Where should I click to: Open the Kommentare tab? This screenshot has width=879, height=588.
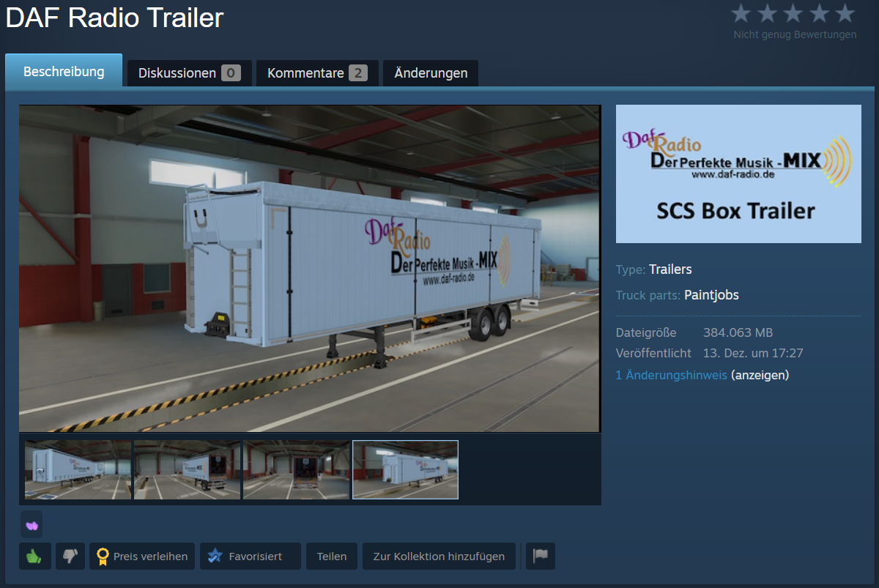(317, 73)
